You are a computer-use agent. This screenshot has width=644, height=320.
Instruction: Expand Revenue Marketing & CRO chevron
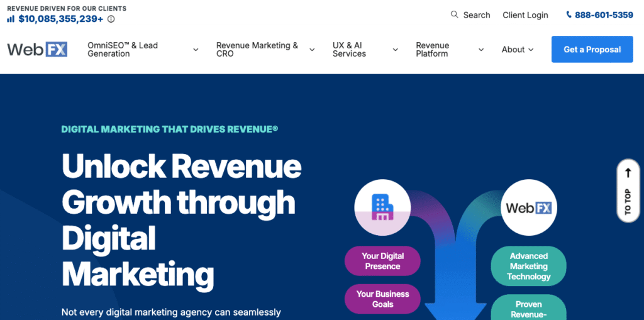tap(312, 50)
